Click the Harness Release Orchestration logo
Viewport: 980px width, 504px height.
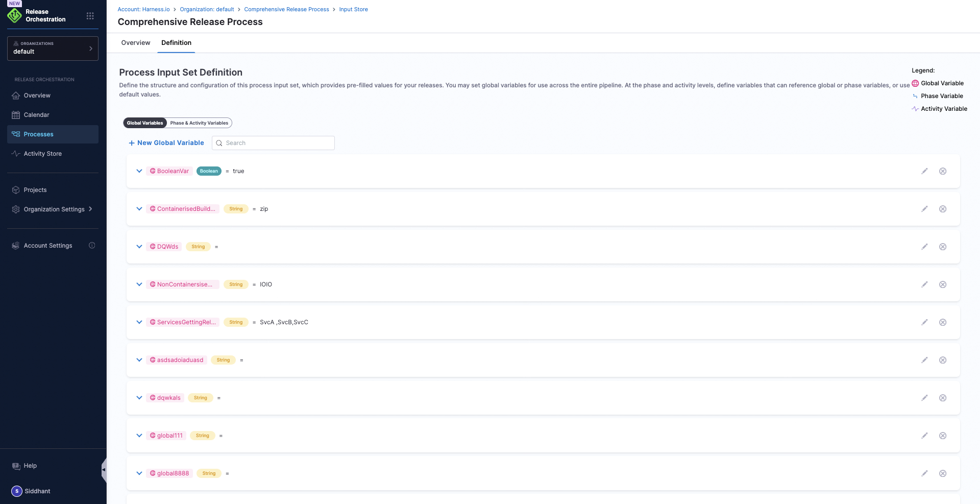coord(14,16)
